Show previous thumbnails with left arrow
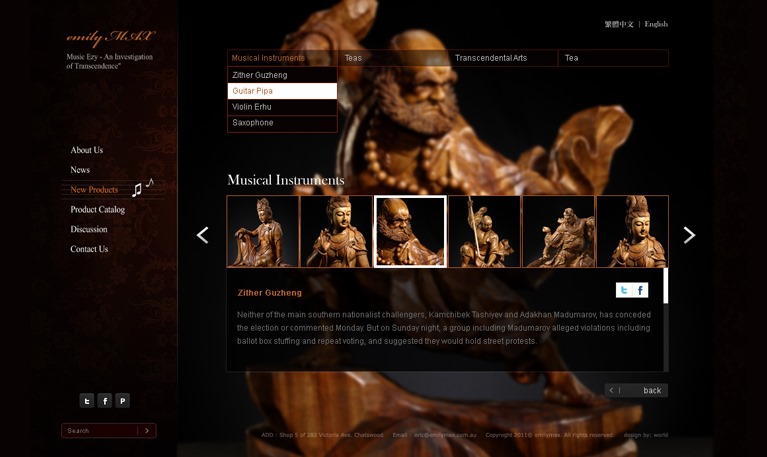767x457 pixels. pos(203,235)
